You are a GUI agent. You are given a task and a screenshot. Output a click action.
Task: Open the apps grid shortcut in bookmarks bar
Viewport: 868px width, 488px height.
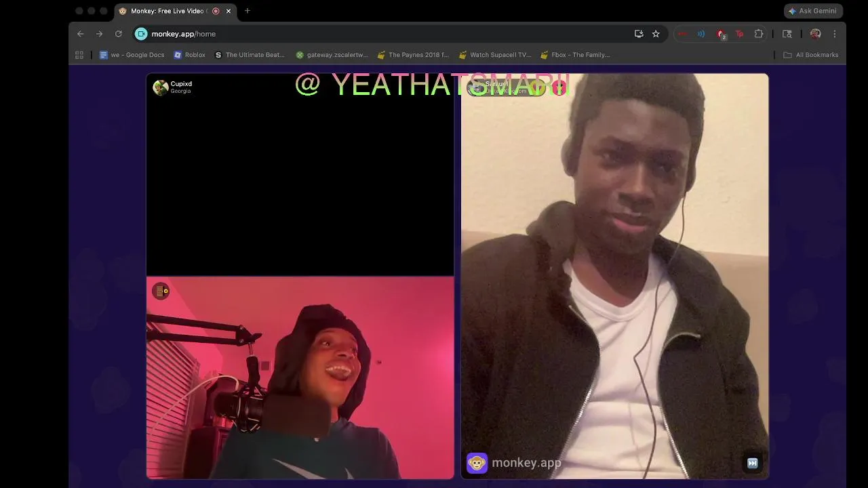click(x=79, y=55)
